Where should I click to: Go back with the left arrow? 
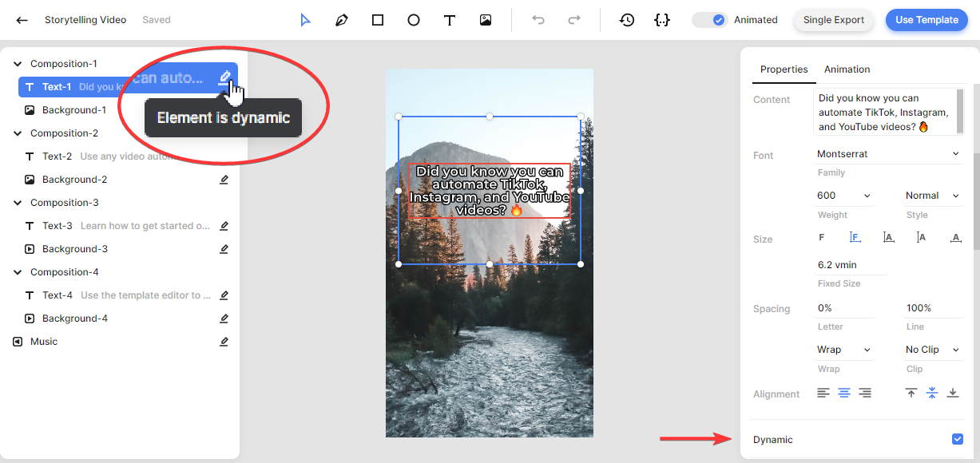coord(22,20)
